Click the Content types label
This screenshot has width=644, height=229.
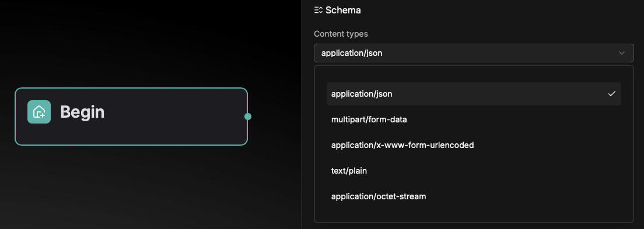point(341,34)
